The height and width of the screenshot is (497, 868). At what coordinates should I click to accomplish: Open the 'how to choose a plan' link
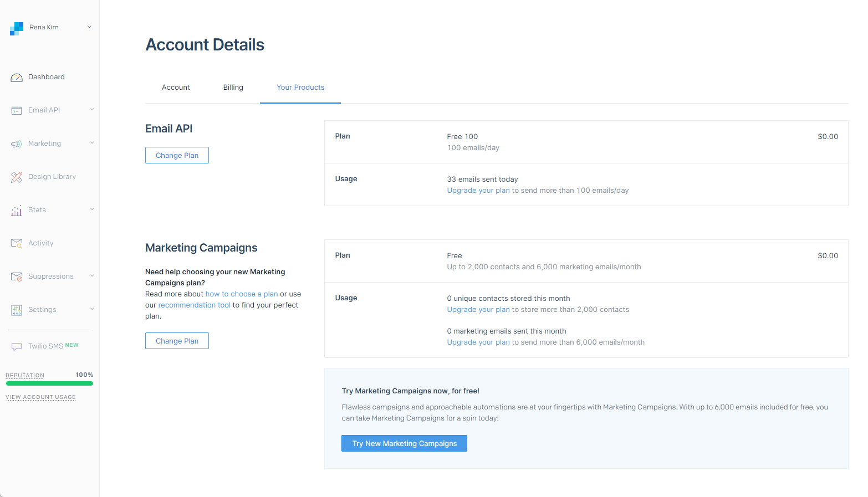[242, 294]
